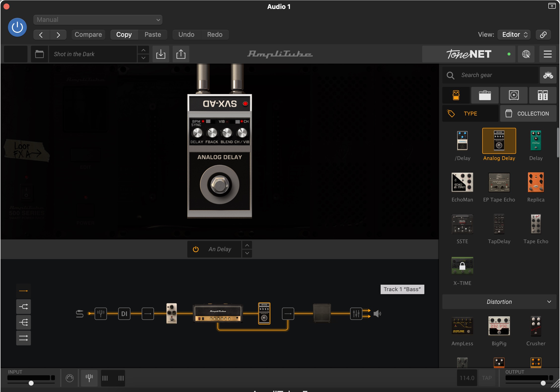Open the ToneNET panel
The image size is (560, 392).
pyautogui.click(x=469, y=54)
